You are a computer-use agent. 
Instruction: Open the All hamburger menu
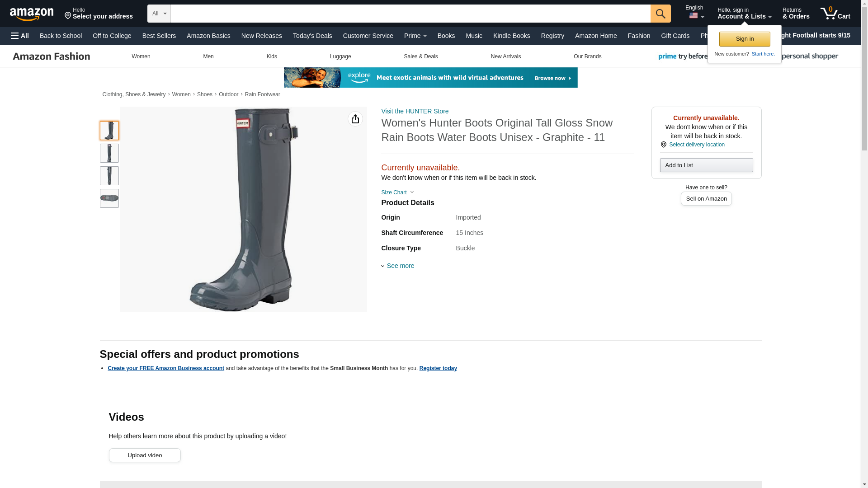[x=20, y=36]
